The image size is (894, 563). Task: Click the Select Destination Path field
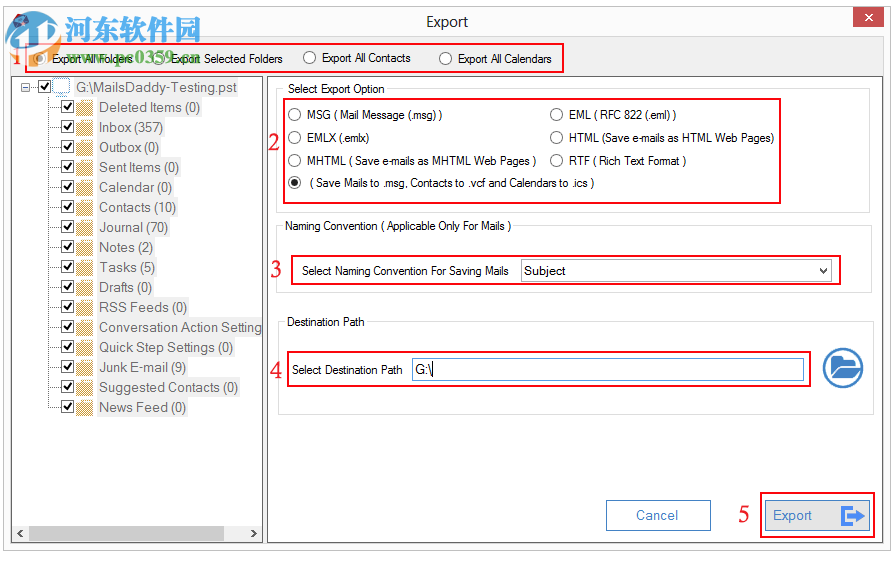point(608,370)
